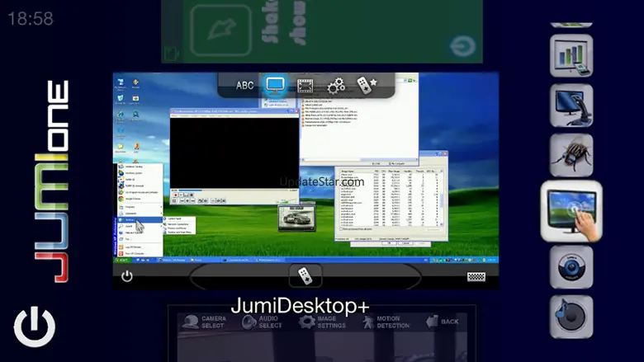Select the monitor with joystick app
The image size is (644, 362).
coord(571,106)
